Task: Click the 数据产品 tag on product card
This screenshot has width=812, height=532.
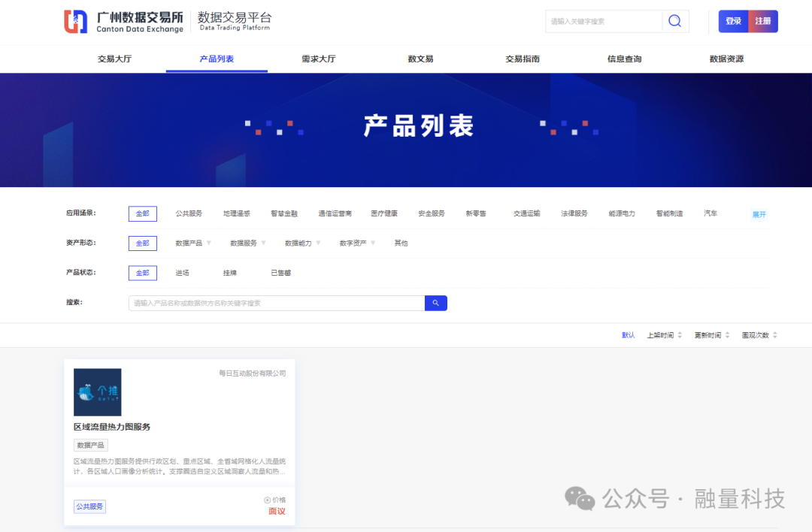Action: 90,445
